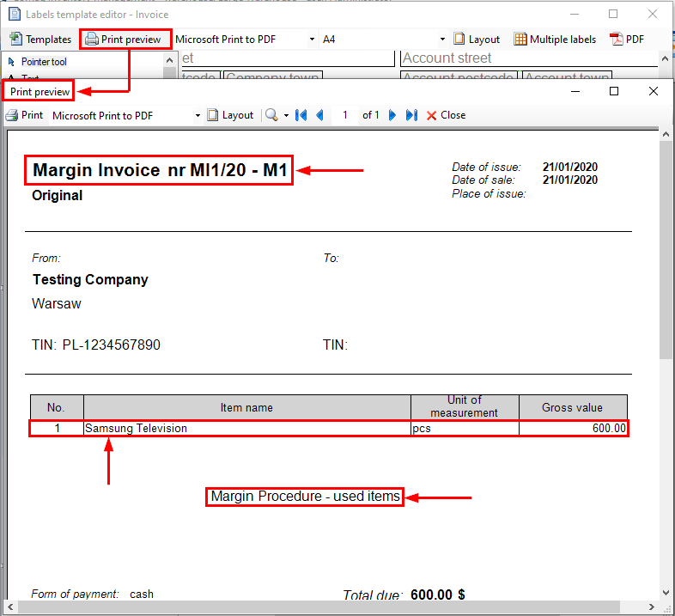Click the 'Testing Company' text

tap(90, 279)
